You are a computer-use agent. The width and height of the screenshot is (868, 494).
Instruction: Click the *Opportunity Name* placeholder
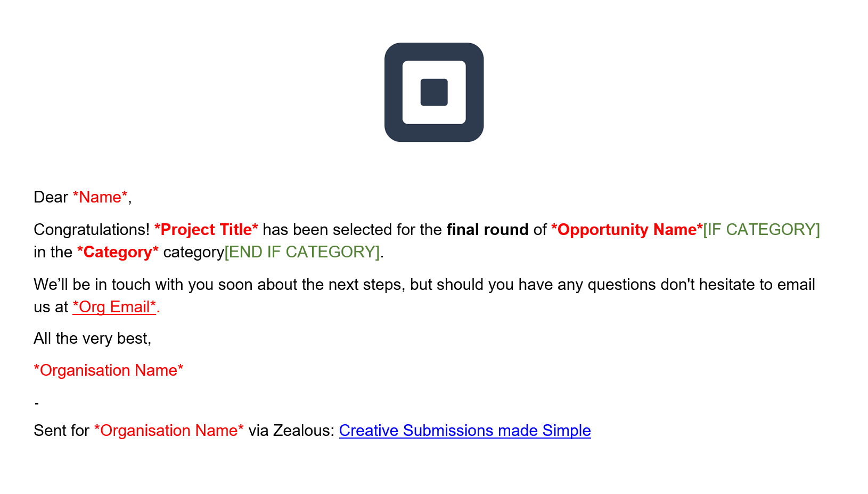pyautogui.click(x=627, y=230)
